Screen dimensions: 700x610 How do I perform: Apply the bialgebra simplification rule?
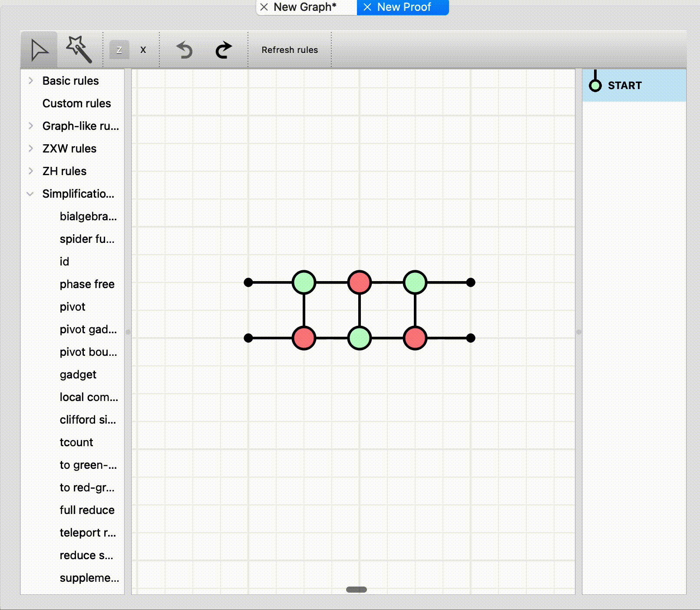tap(89, 216)
